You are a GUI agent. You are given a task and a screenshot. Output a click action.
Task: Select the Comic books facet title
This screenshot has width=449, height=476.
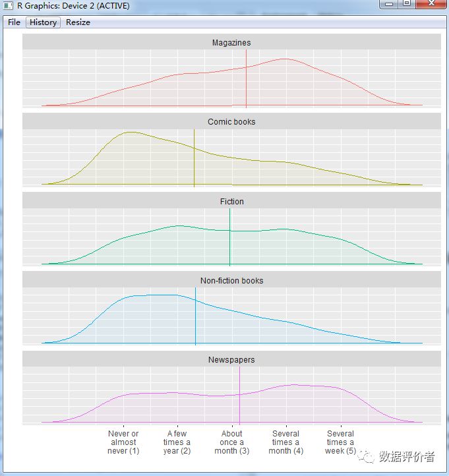point(231,121)
